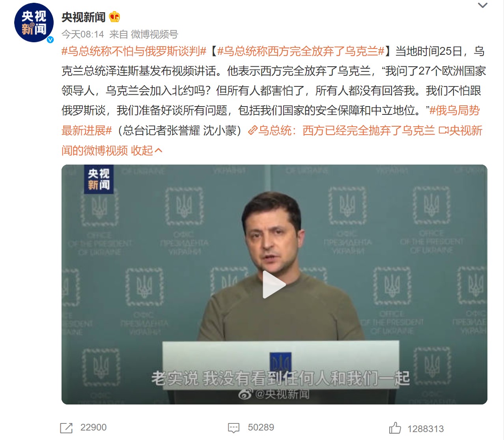Like the post with thumbs-up icon
This screenshot has height=440, width=504.
click(x=395, y=428)
